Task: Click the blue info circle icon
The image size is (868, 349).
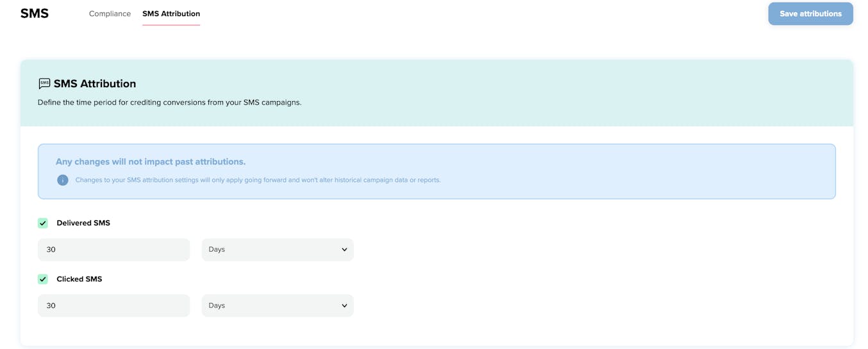Action: coord(63,180)
